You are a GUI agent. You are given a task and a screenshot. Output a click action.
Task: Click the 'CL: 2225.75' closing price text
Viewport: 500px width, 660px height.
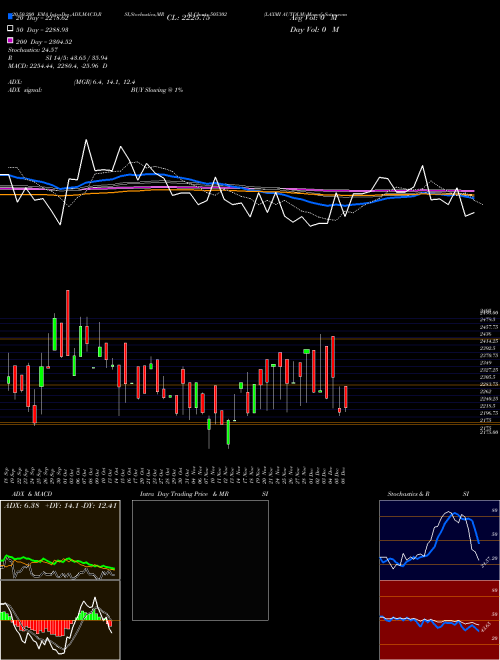point(188,18)
